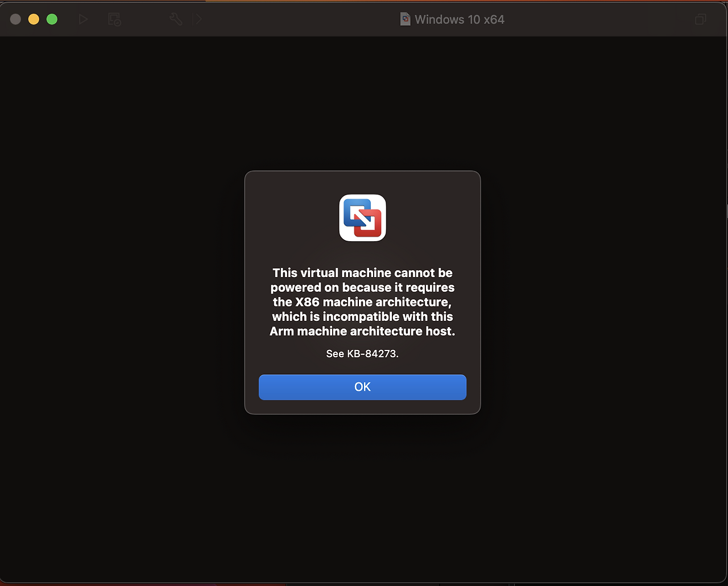Power on the VM using the Play toolbar icon

[83, 19]
